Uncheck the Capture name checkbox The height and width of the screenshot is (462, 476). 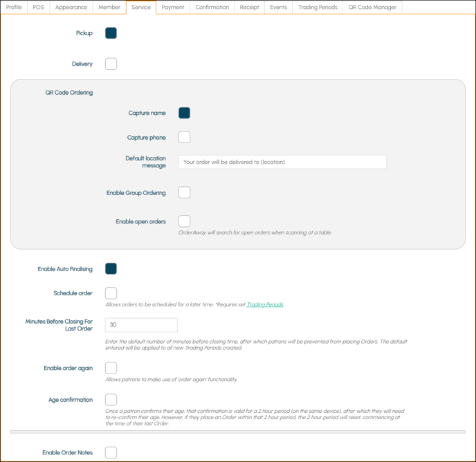[184, 113]
